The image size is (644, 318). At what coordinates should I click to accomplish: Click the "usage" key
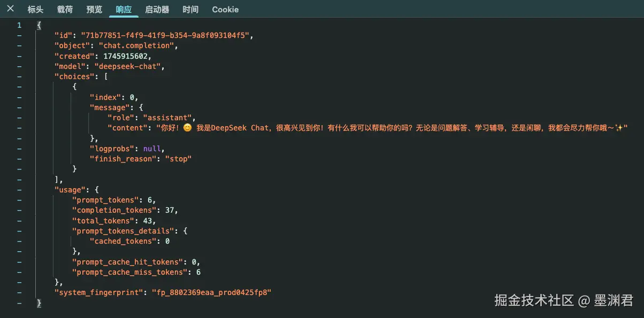(70, 190)
